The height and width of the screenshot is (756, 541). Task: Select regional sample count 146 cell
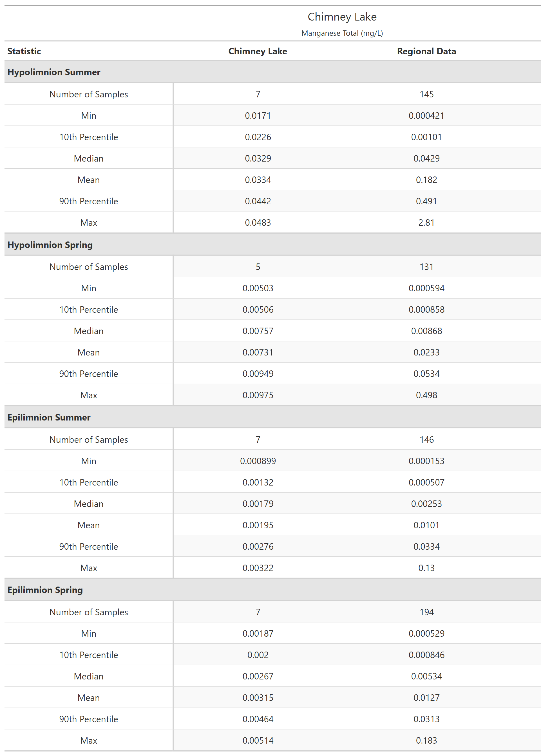(x=426, y=440)
